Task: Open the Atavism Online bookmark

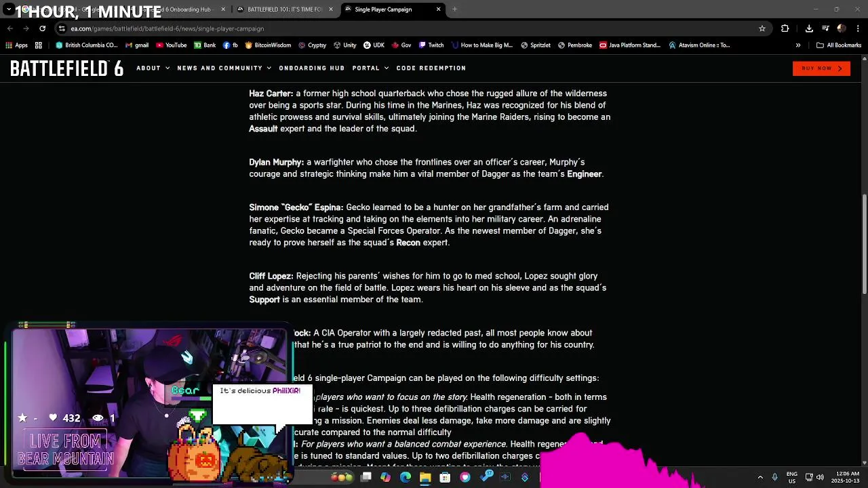Action: click(x=699, y=45)
